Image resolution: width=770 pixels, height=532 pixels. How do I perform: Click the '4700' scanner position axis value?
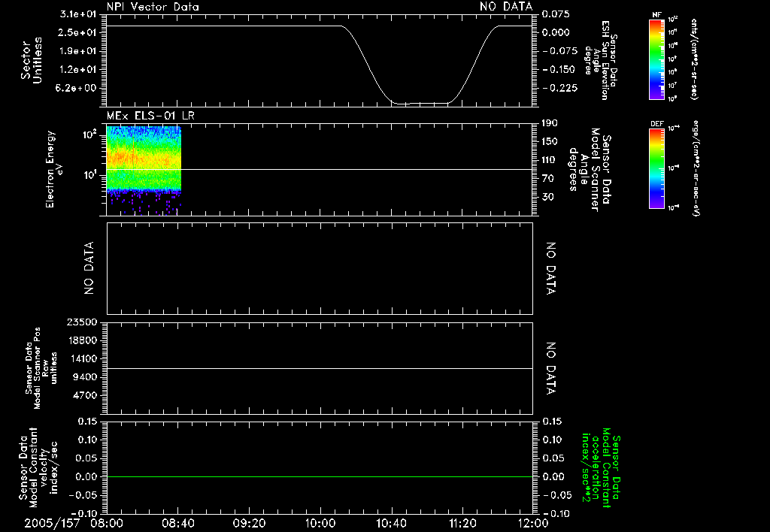coord(84,395)
